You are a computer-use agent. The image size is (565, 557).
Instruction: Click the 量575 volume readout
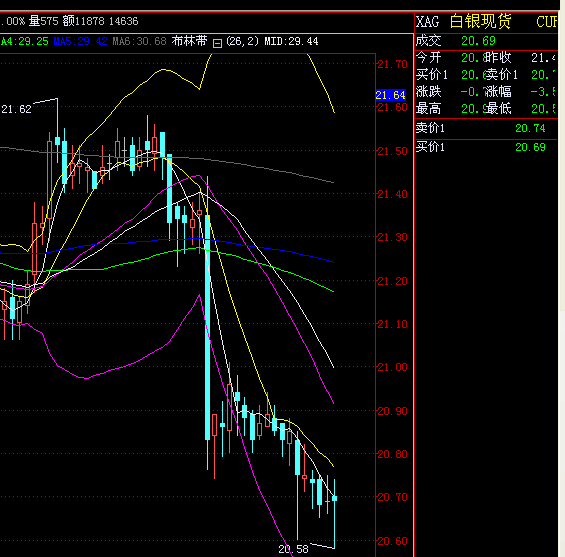44,21
